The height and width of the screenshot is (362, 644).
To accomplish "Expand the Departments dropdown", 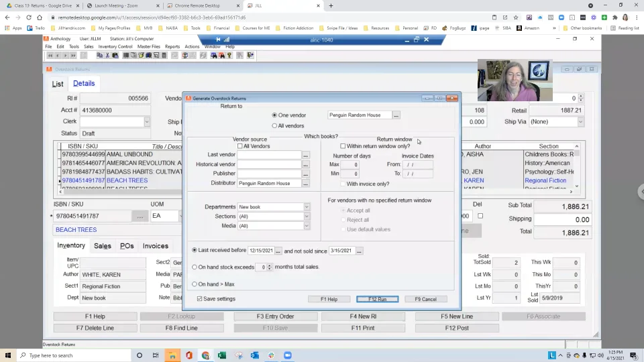I will 307,207.
